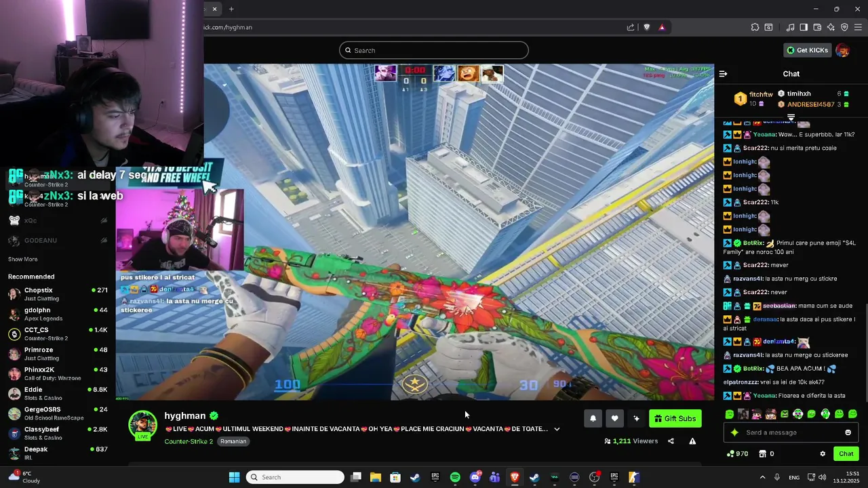Open File Explorer from the taskbar
The height and width of the screenshot is (488, 868).
click(x=375, y=477)
